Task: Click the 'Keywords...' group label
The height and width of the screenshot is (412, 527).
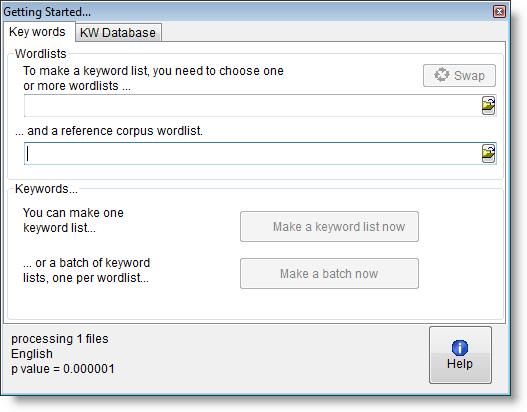Action: pos(46,189)
